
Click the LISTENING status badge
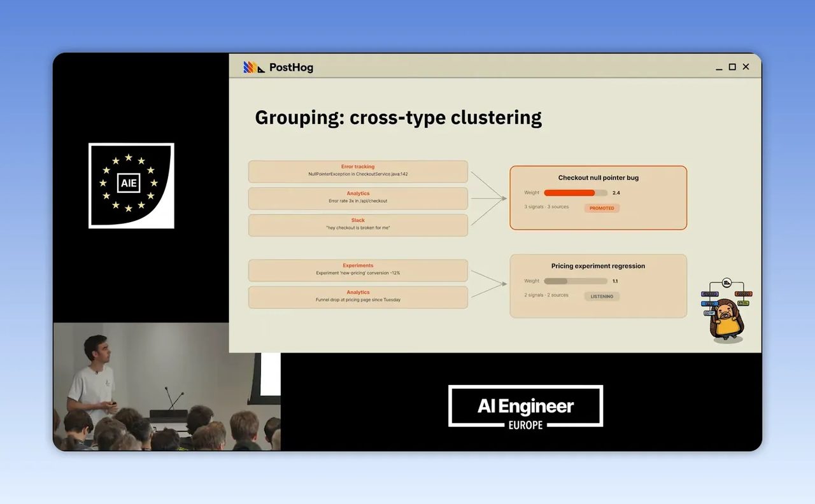click(x=602, y=296)
